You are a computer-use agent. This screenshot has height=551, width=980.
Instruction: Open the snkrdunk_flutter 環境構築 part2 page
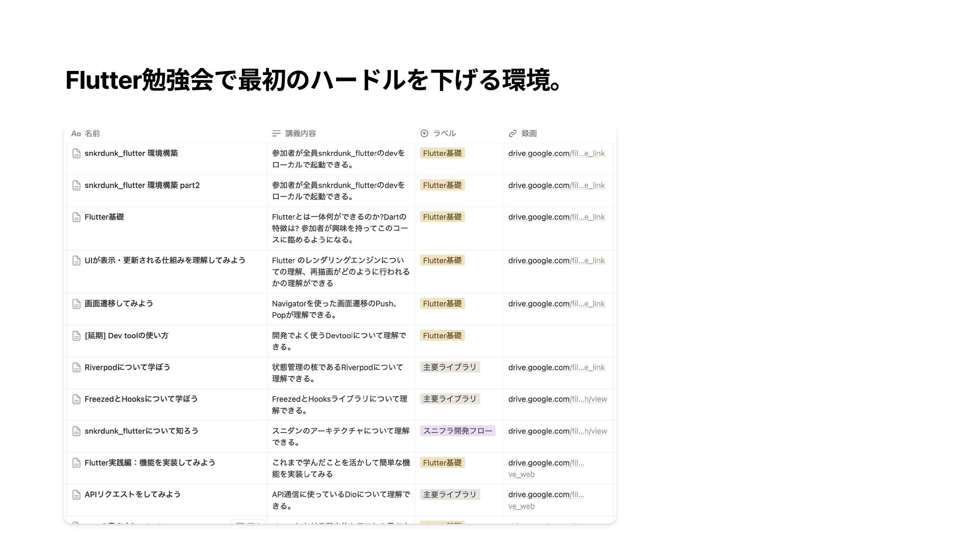tap(142, 185)
